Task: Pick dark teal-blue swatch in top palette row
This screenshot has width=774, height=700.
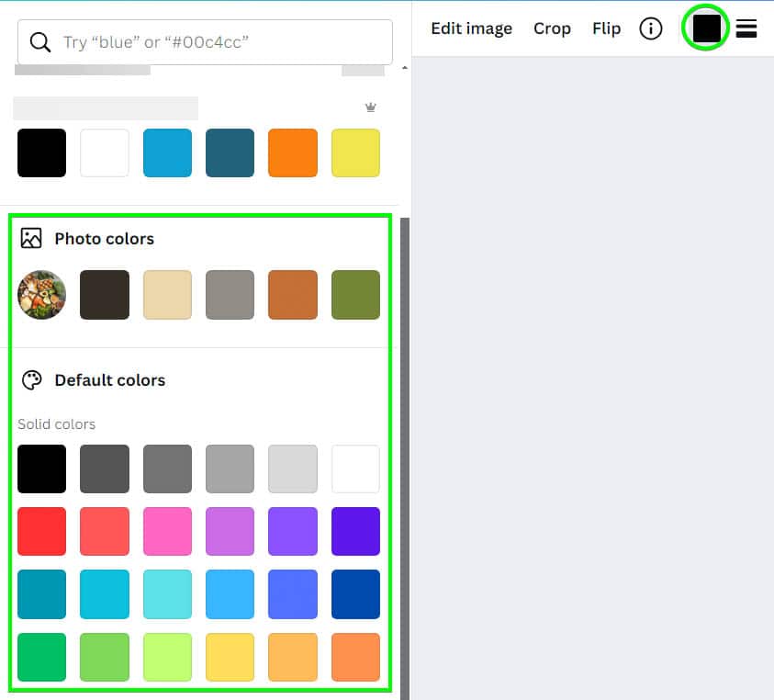Action: (x=230, y=152)
